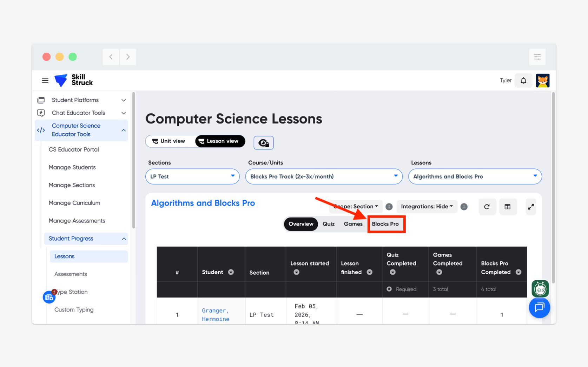Open the Algorithms and Blocks Pro title link
This screenshot has width=588, height=367.
pyautogui.click(x=203, y=203)
